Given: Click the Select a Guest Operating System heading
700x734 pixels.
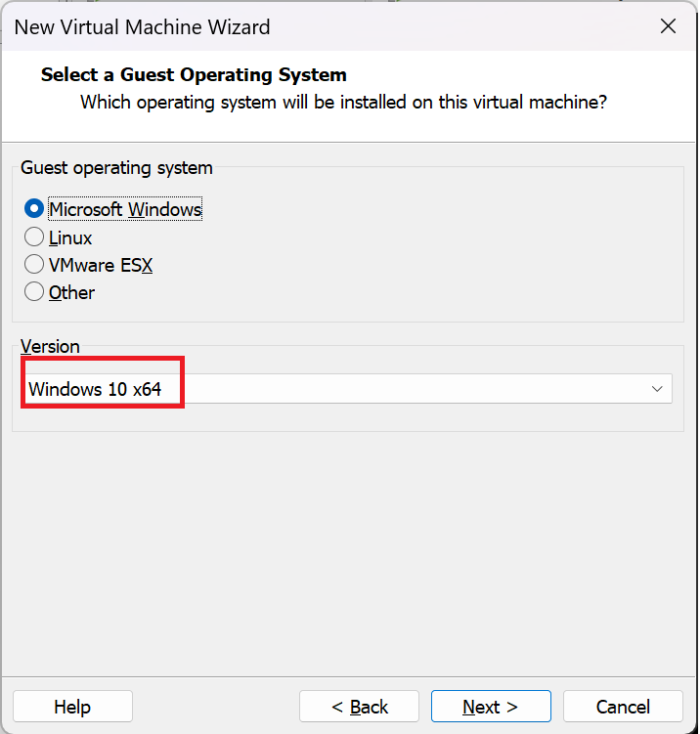Looking at the screenshot, I should [x=194, y=75].
